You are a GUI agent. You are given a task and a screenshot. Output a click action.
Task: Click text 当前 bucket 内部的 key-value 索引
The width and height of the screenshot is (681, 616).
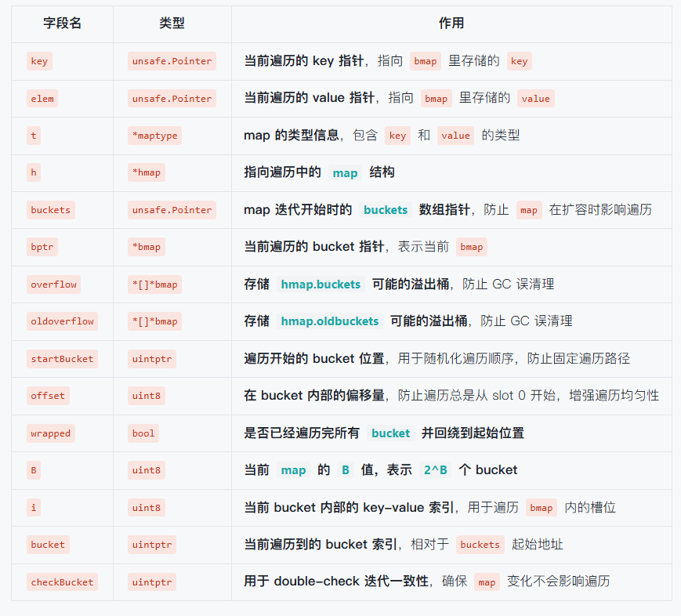pyautogui.click(x=350, y=507)
